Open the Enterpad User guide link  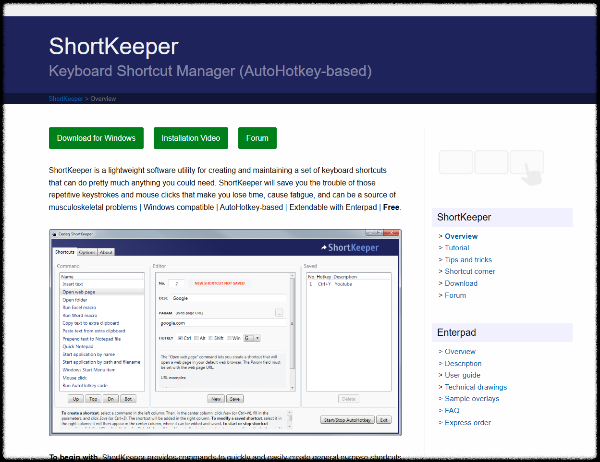point(462,375)
